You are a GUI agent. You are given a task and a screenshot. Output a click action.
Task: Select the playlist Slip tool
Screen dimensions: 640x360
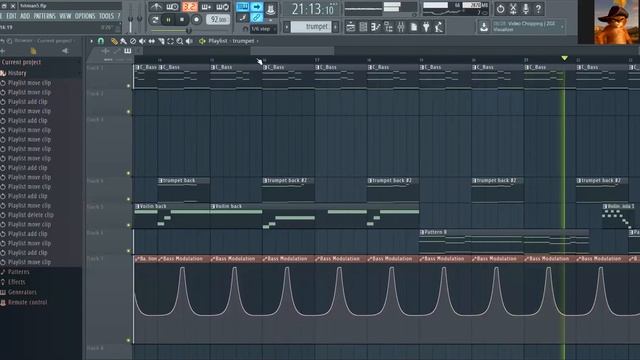152,41
